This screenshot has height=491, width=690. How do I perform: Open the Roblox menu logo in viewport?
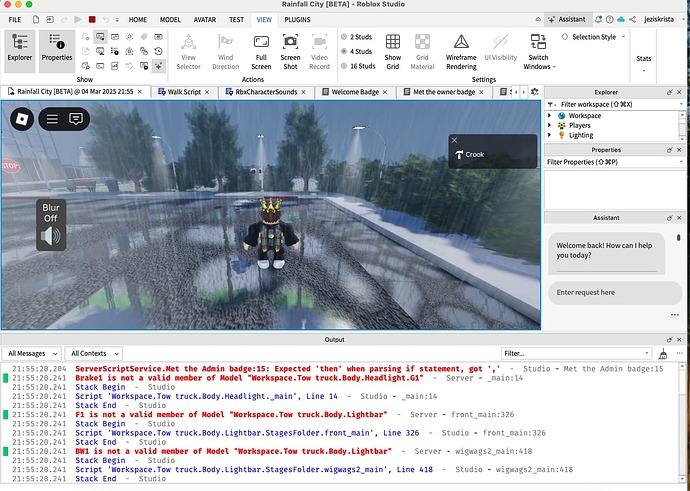(x=22, y=118)
